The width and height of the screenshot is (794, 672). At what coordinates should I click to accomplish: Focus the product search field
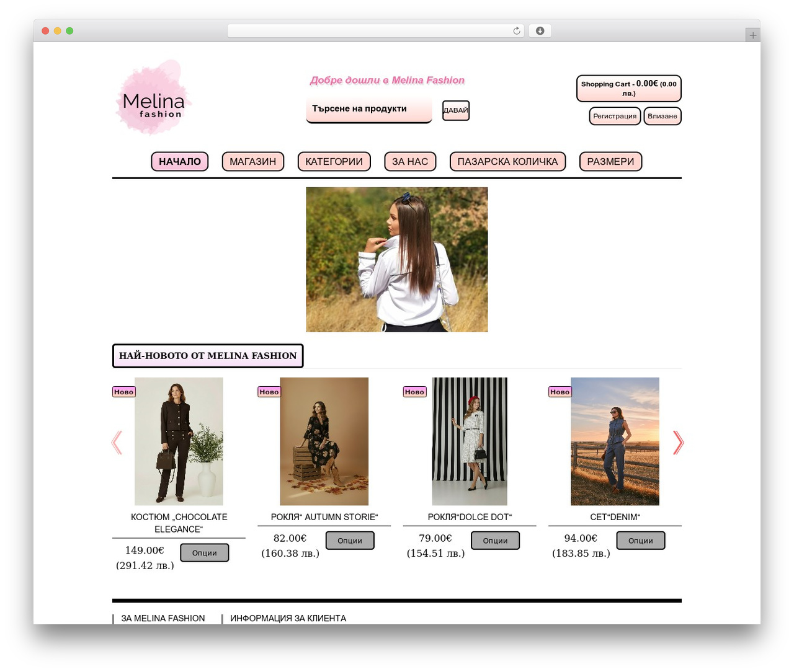click(369, 109)
